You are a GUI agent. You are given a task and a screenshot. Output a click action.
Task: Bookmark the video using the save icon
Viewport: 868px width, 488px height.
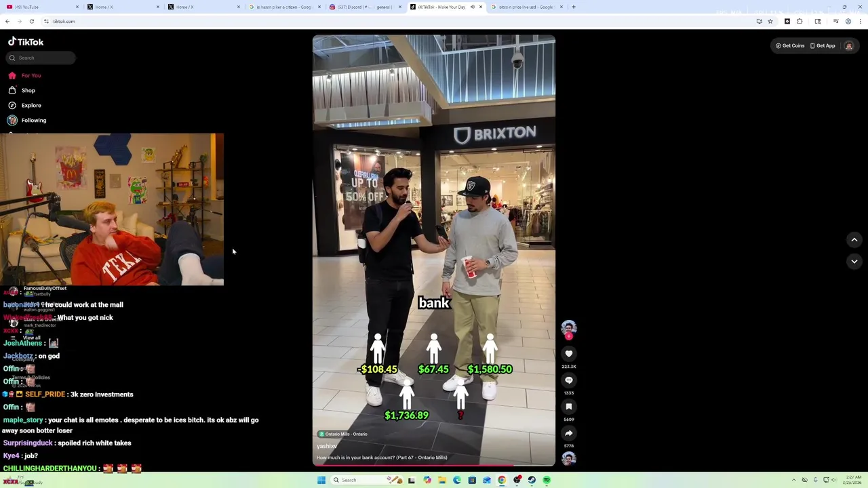pos(569,407)
